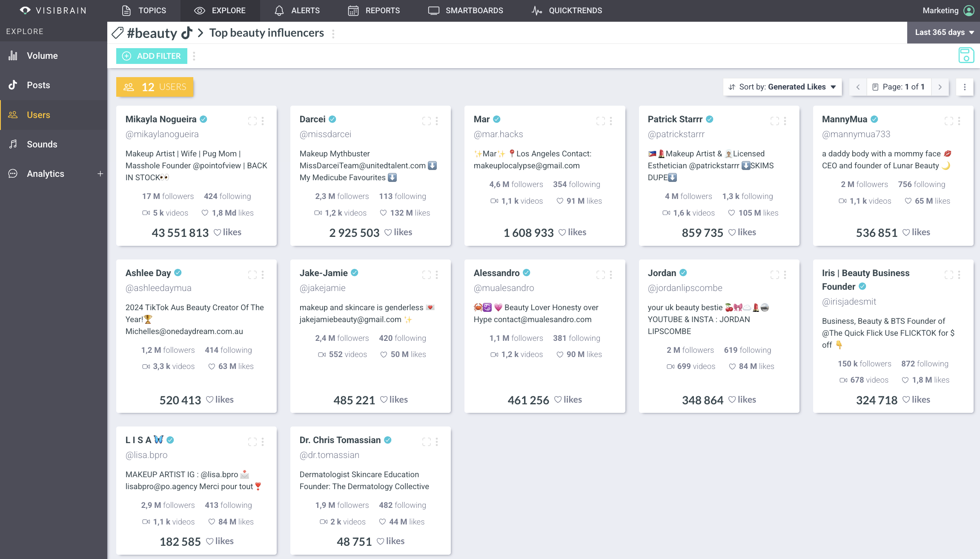Open options menu on Patrick Starrr's card

(x=785, y=121)
